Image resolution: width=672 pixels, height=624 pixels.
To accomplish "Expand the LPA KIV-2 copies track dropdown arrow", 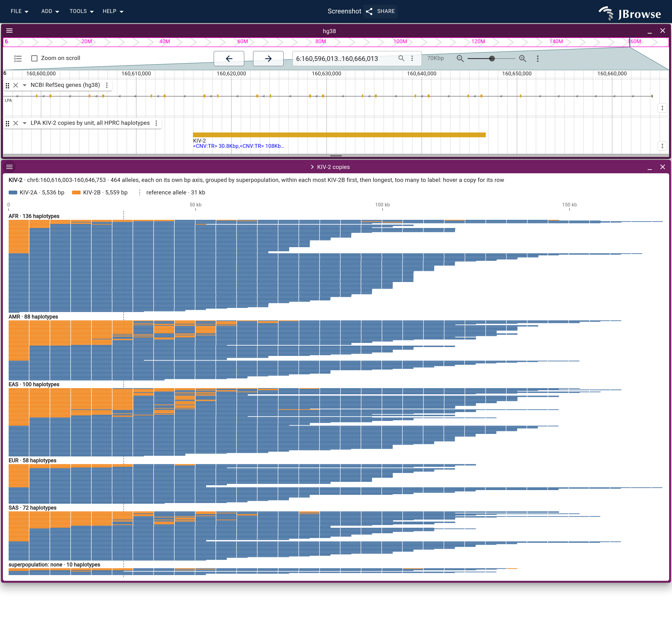I will [x=24, y=123].
